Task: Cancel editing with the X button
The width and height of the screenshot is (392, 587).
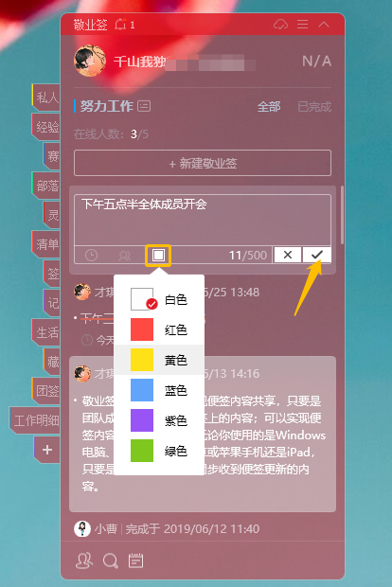Action: point(288,255)
